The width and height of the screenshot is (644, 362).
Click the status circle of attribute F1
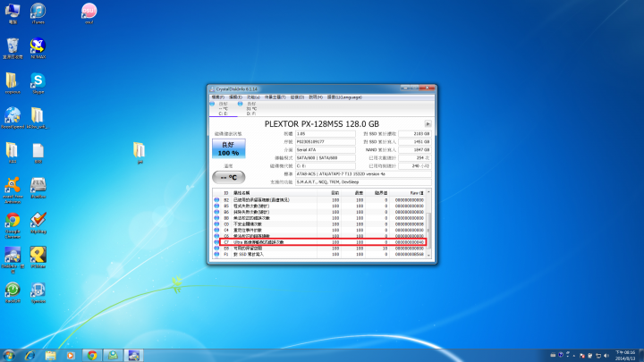point(216,255)
